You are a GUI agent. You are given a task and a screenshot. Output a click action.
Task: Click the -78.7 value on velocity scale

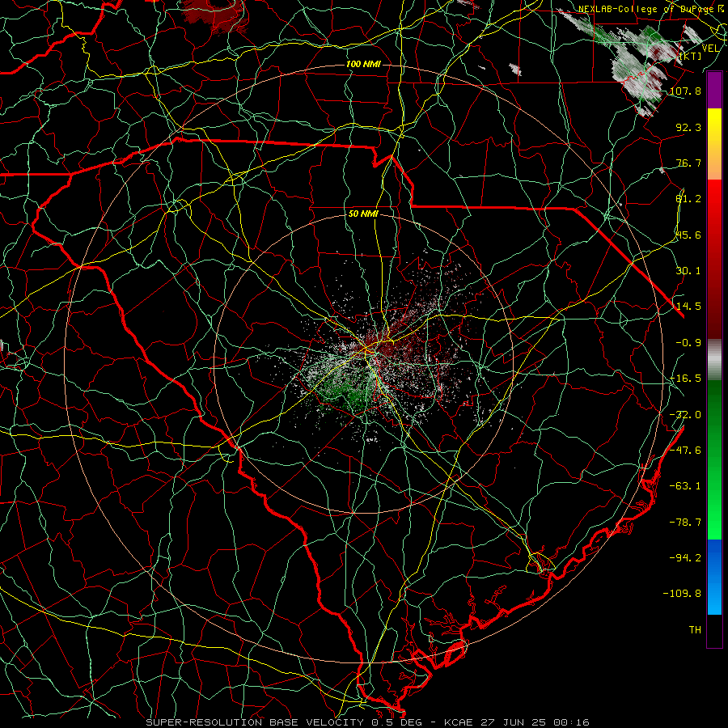coord(685,523)
